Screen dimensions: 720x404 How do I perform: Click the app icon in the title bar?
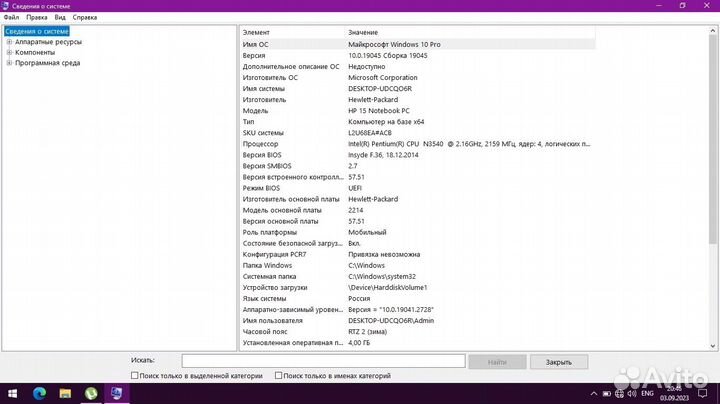tap(6, 6)
